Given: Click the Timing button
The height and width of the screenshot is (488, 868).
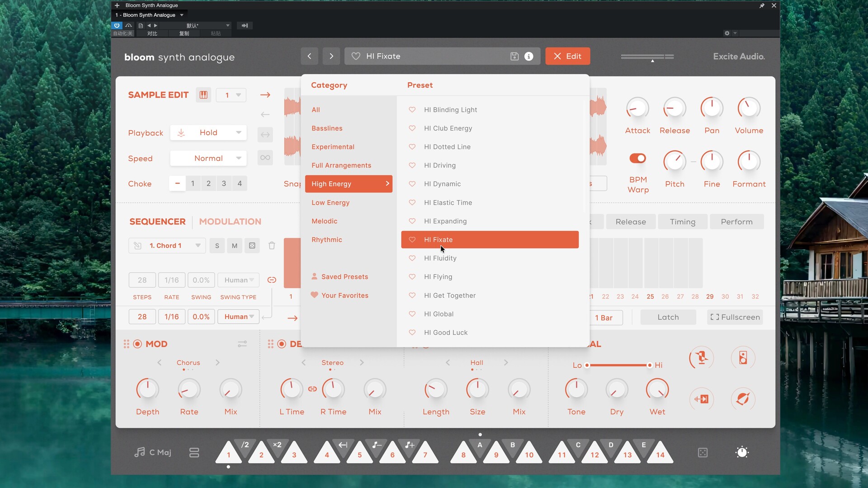Looking at the screenshot, I should (683, 222).
